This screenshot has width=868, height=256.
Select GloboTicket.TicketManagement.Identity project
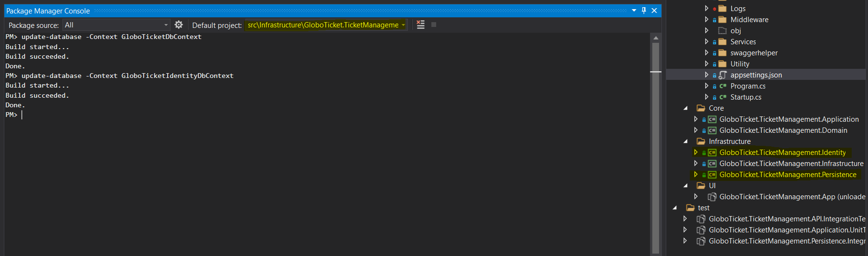782,153
